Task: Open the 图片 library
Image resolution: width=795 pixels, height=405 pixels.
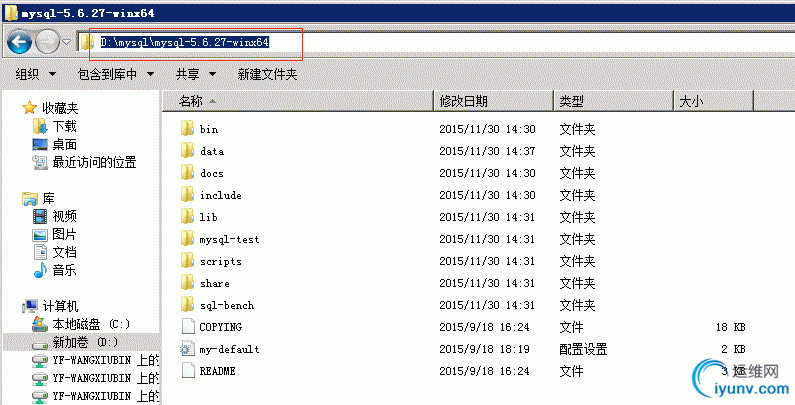Action: pos(54,235)
